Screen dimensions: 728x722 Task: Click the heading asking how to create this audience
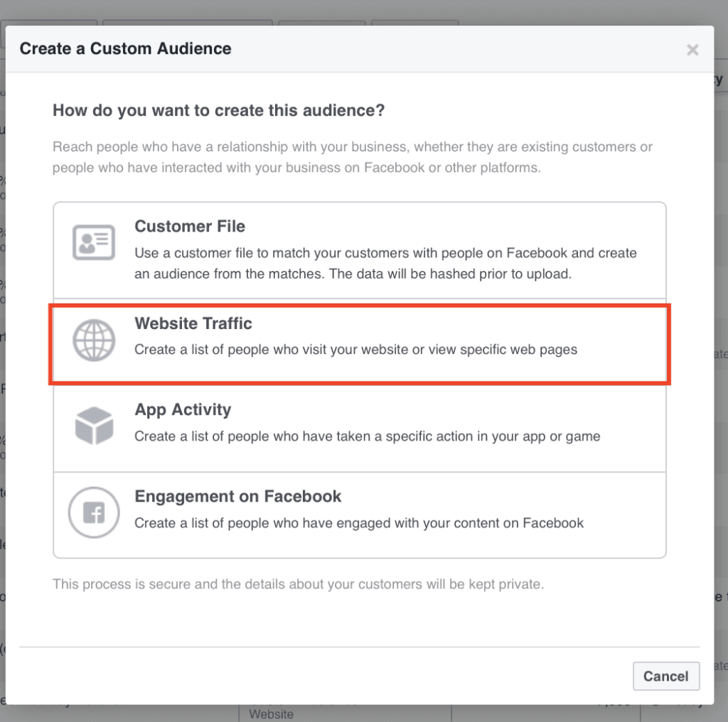[218, 110]
